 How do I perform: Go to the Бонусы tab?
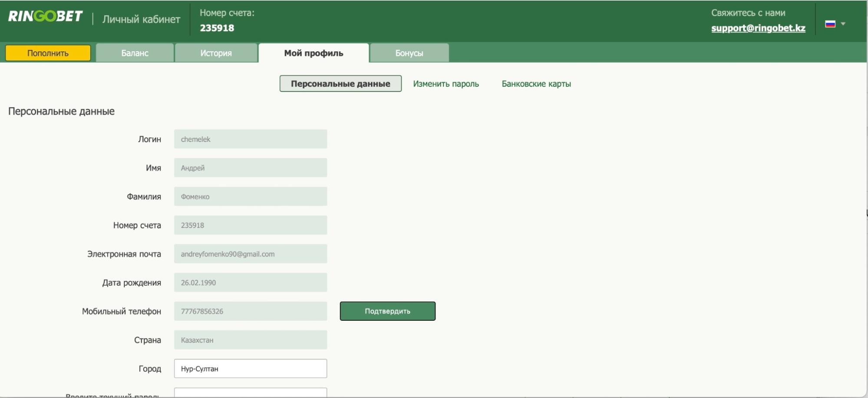(409, 53)
